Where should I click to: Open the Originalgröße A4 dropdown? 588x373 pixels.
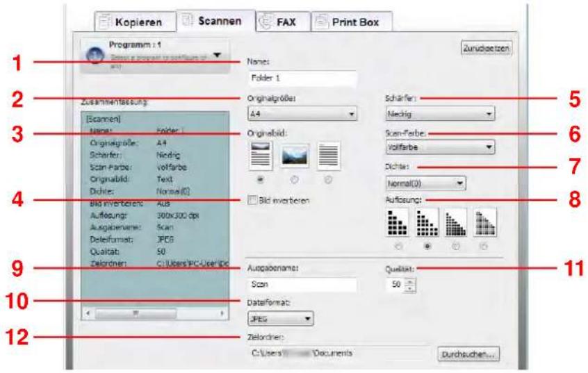(x=302, y=114)
